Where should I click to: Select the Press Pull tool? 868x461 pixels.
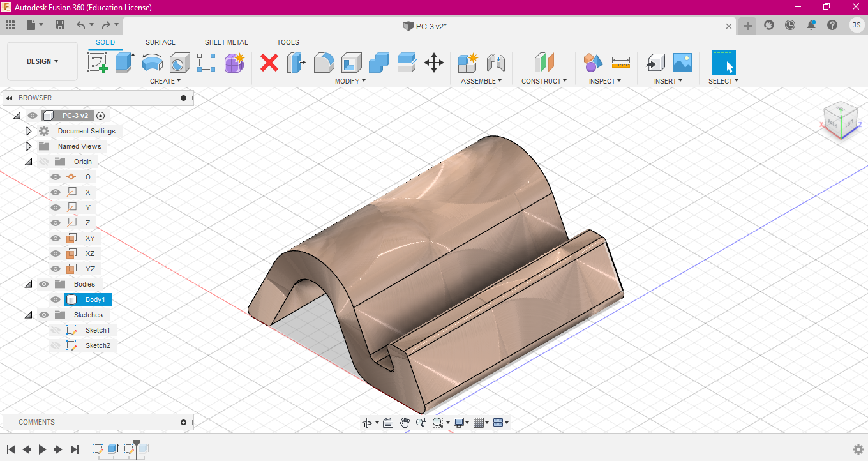[296, 62]
